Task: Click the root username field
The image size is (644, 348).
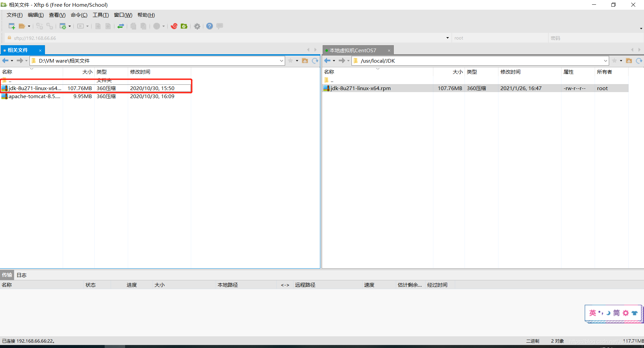Action: tap(500, 38)
